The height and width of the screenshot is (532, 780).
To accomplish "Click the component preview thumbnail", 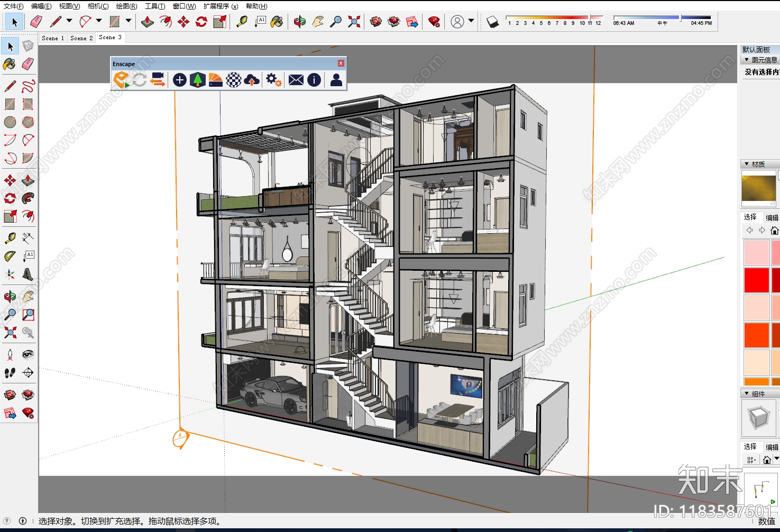I will (x=759, y=418).
